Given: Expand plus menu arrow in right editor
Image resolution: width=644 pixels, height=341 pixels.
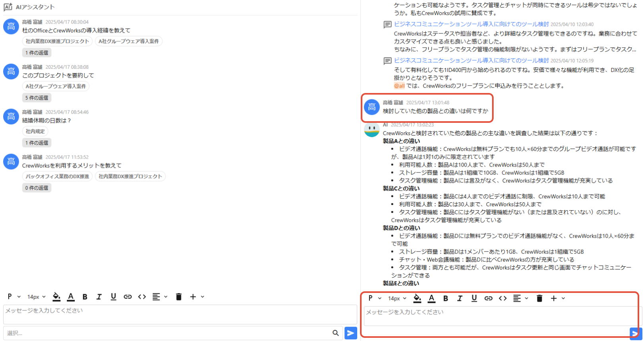Looking at the screenshot, I should (x=563, y=298).
